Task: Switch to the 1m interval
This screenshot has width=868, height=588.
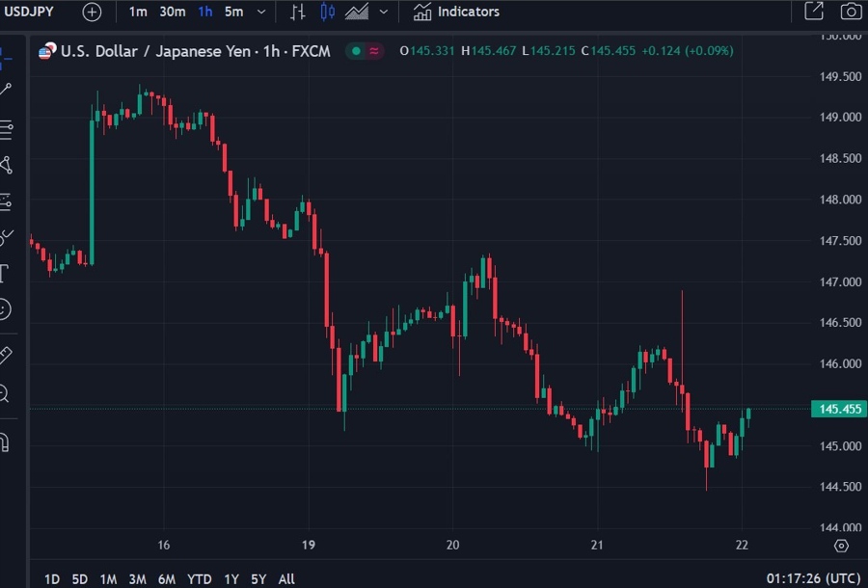Action: point(138,12)
